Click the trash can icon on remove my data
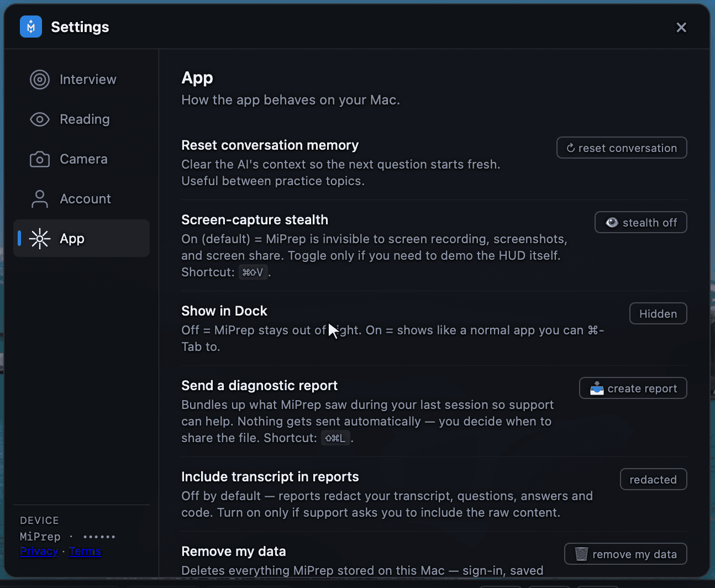The width and height of the screenshot is (715, 588). [x=581, y=554]
